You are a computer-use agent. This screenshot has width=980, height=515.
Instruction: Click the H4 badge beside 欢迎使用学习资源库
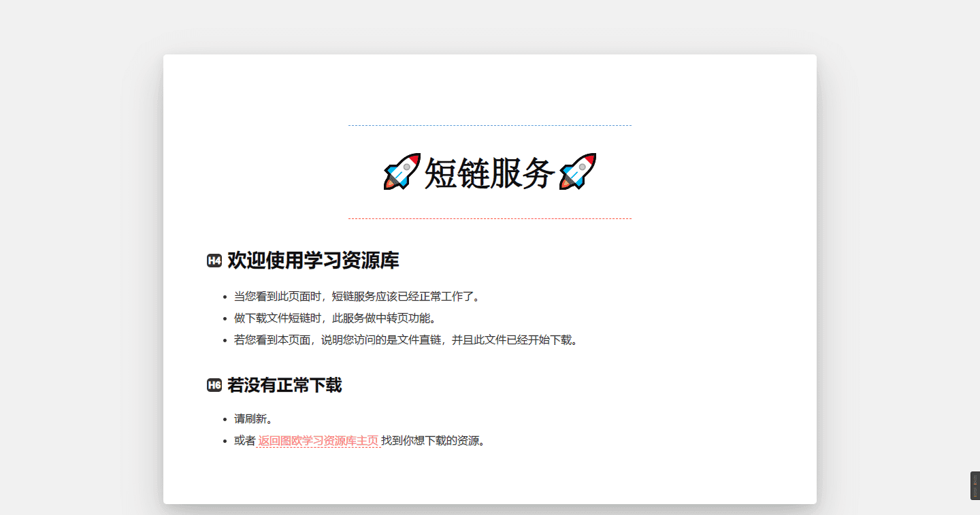pos(213,261)
